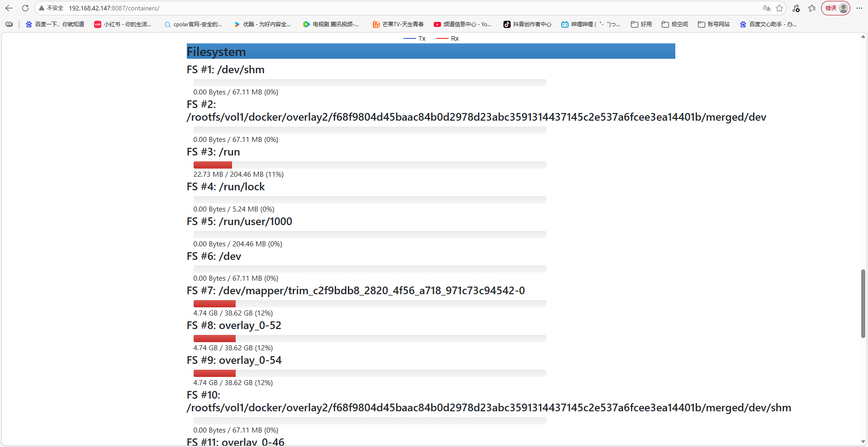Reload the page with refresh icon
The image size is (868, 447).
[x=25, y=8]
